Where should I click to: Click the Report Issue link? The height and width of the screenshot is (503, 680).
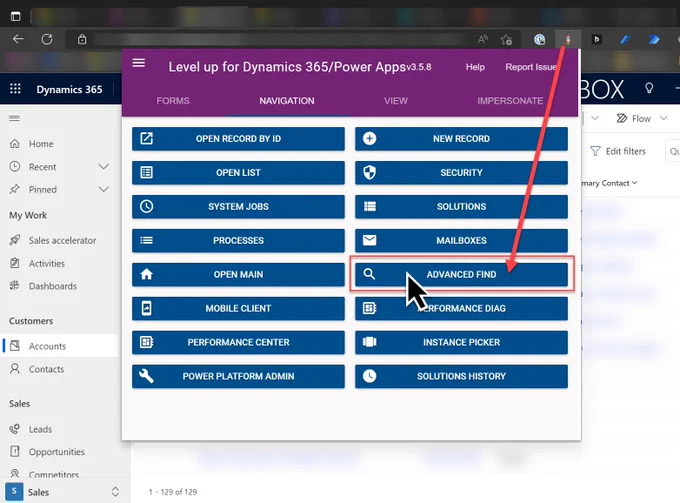point(530,67)
